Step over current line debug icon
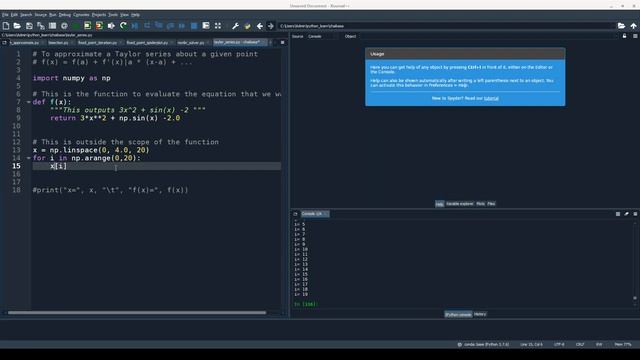Viewport: 640px width, 360px height. 147,26
